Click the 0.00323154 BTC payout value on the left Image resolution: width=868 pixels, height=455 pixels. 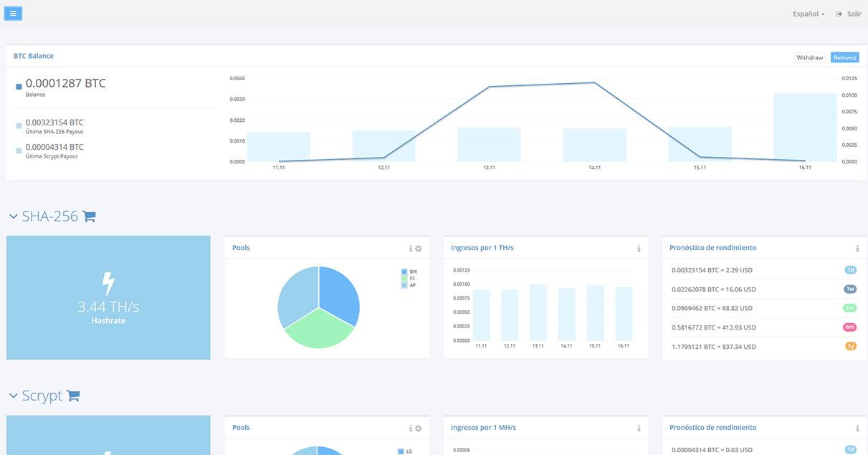pyautogui.click(x=54, y=123)
